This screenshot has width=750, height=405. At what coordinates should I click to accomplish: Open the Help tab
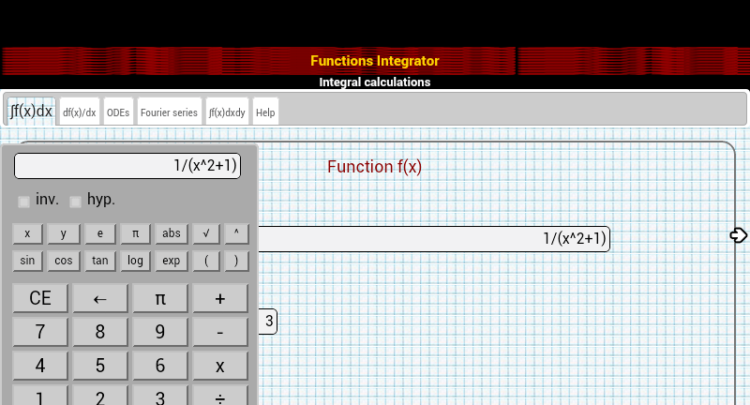265,112
